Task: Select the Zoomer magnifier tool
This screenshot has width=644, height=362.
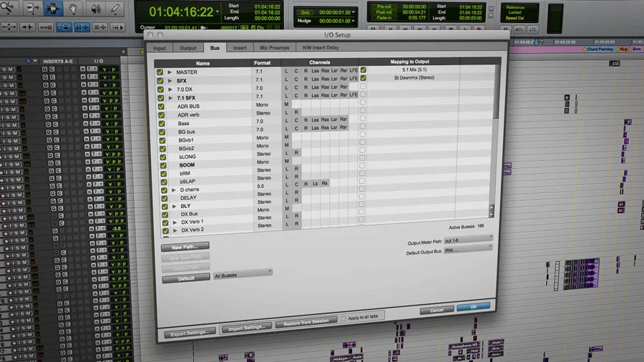Action: point(8,7)
